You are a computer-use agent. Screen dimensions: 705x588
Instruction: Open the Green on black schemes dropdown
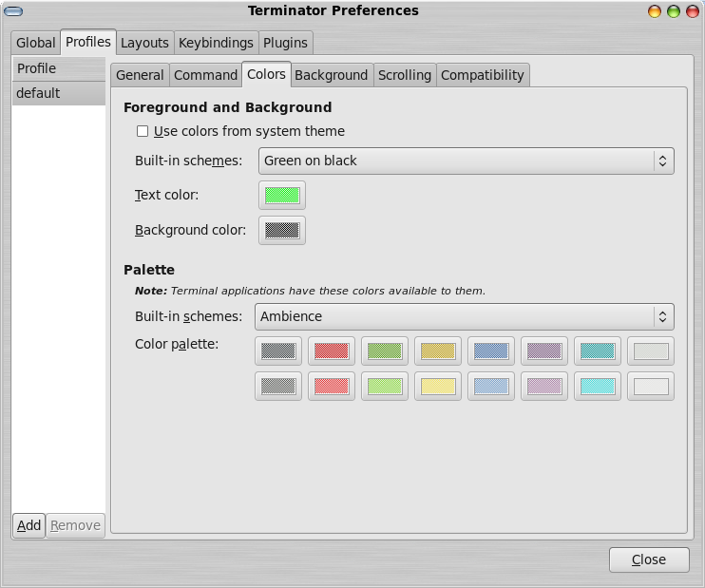point(467,161)
